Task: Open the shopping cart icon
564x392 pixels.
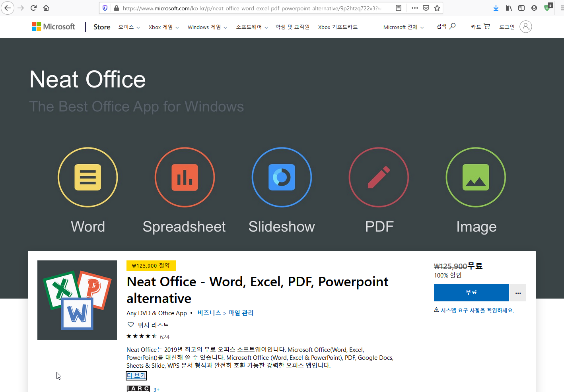Action: click(487, 27)
